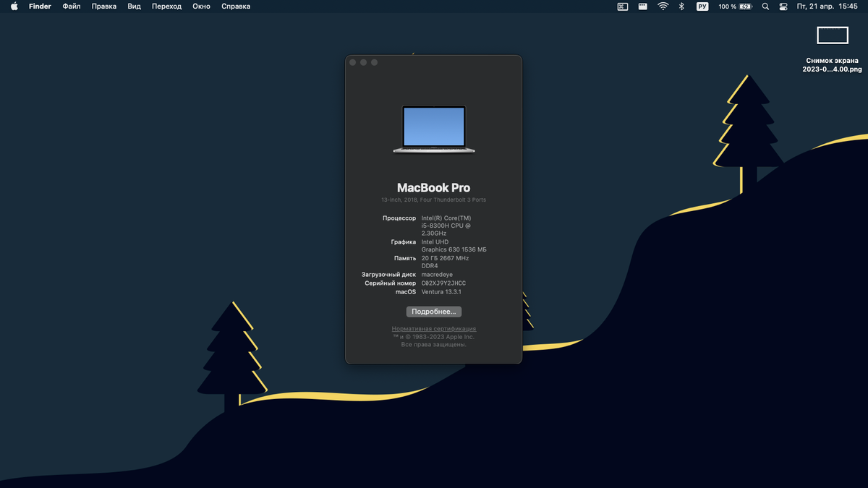This screenshot has height=488, width=868.
Task: Open the Окно menu
Action: [201, 6]
